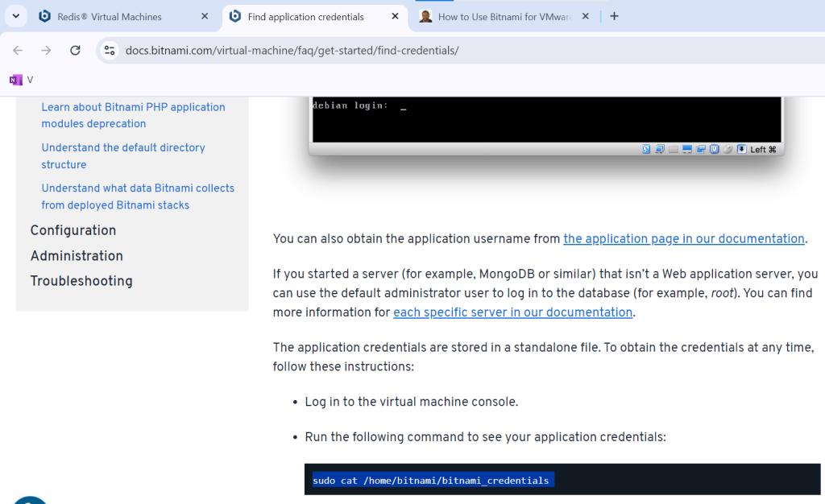Screen dimensions: 825x504
Task: Select the Find application credentials tab
Action: 314,17
